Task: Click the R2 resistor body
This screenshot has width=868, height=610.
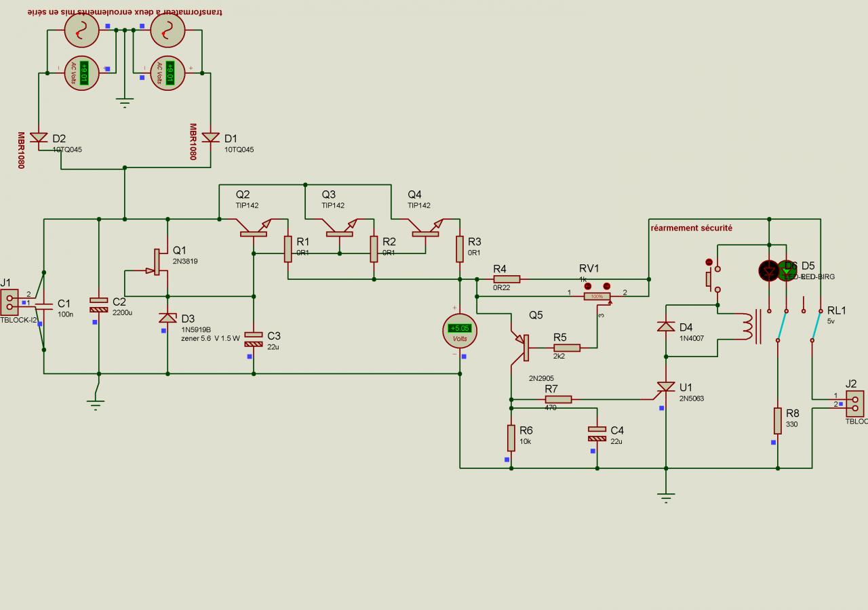Action: click(x=374, y=249)
